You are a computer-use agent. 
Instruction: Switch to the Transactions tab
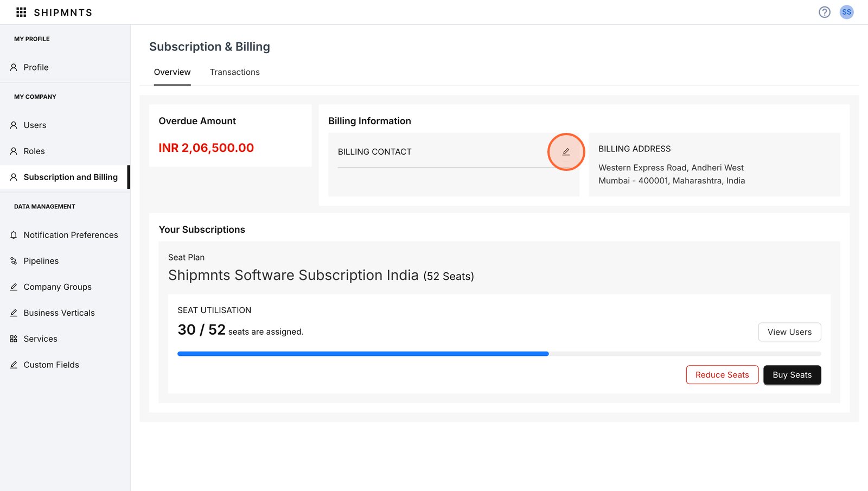234,72
